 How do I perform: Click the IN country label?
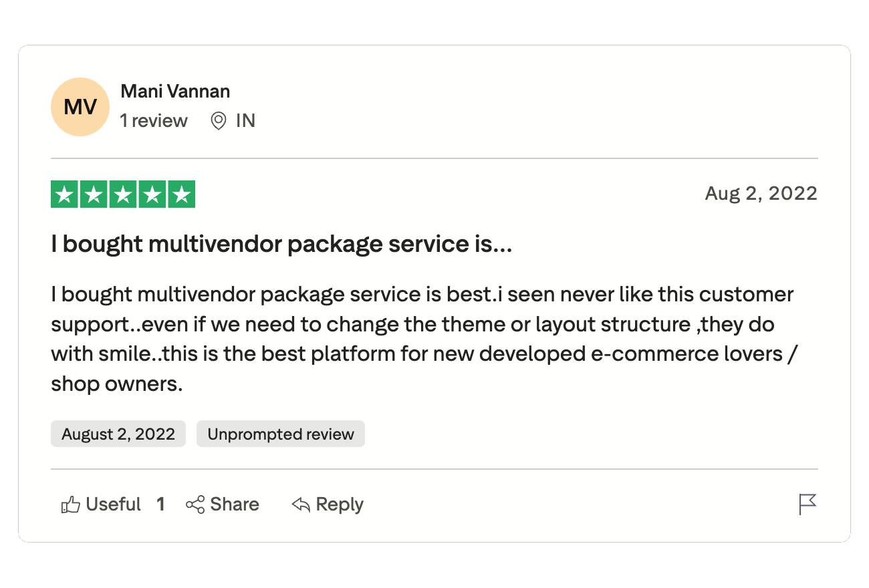click(245, 121)
